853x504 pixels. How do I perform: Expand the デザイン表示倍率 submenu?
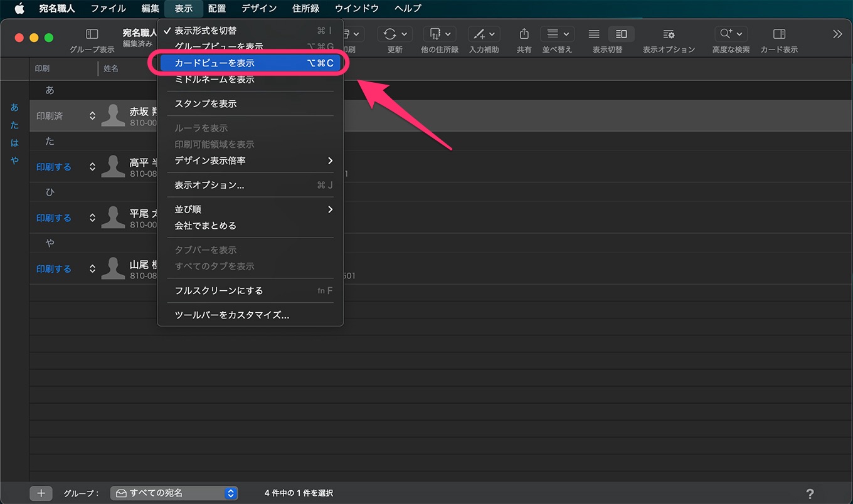pyautogui.click(x=250, y=160)
